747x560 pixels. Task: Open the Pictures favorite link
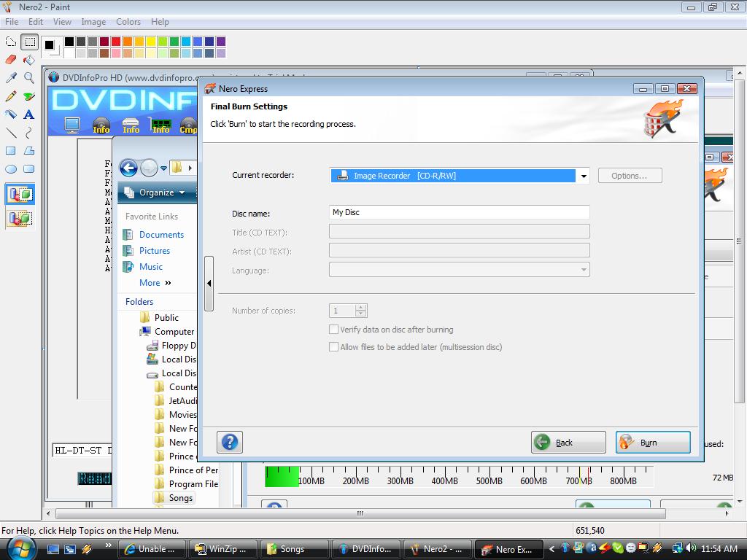click(x=155, y=251)
